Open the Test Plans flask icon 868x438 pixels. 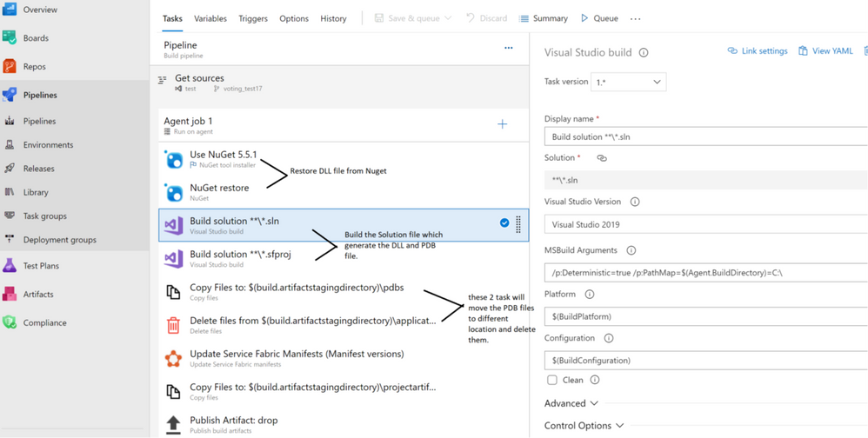pyautogui.click(x=10, y=265)
